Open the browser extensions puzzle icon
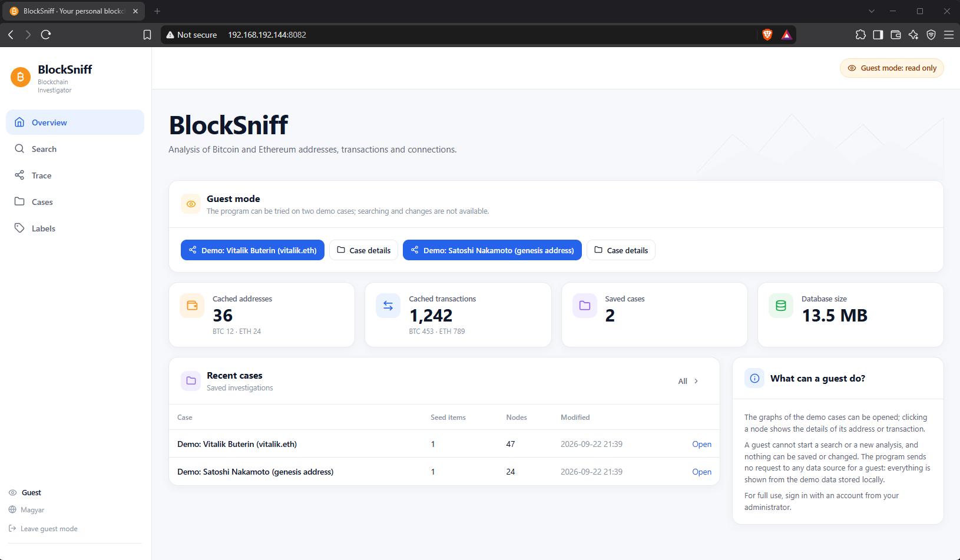The image size is (960, 560). click(860, 35)
